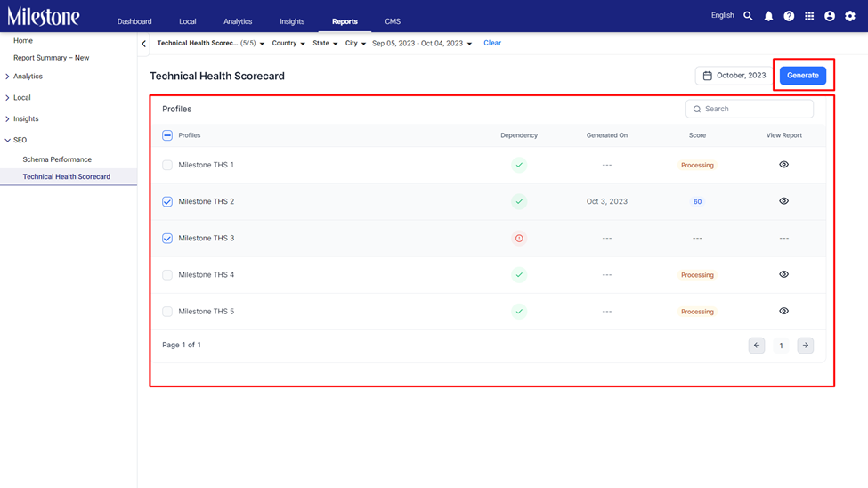
Task: Click the red dependency warning for Milestone THS 3
Action: (519, 238)
